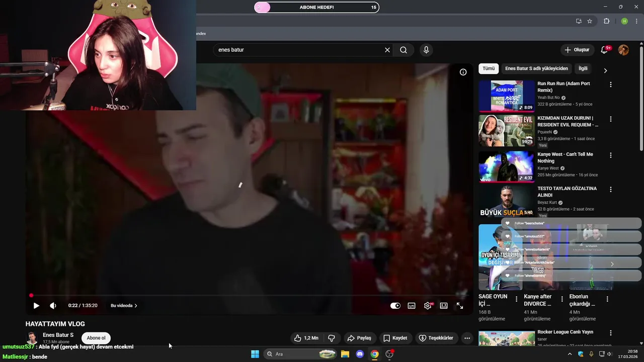Click the tray microphone icon
This screenshot has width=644, height=362.
(591, 354)
